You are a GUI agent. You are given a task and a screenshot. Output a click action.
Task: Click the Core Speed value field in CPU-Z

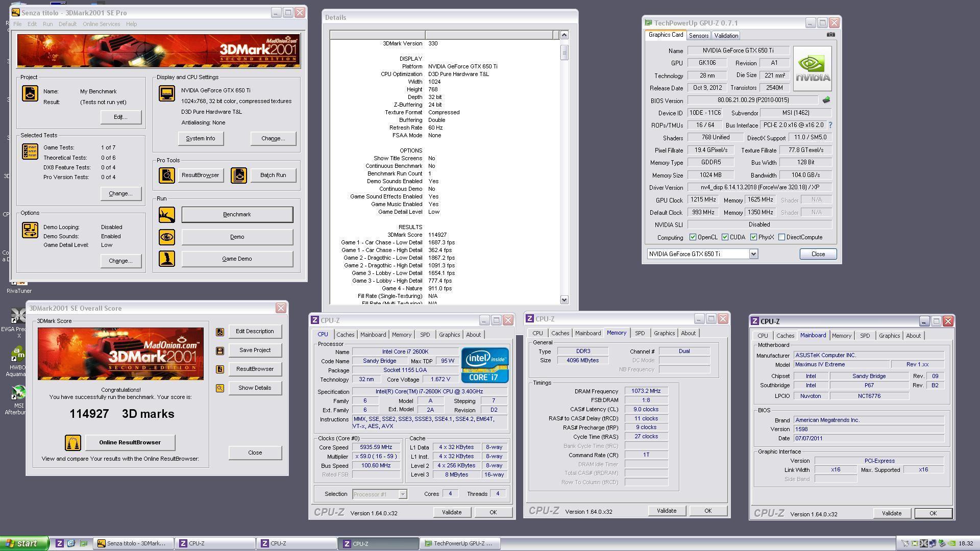(376, 447)
